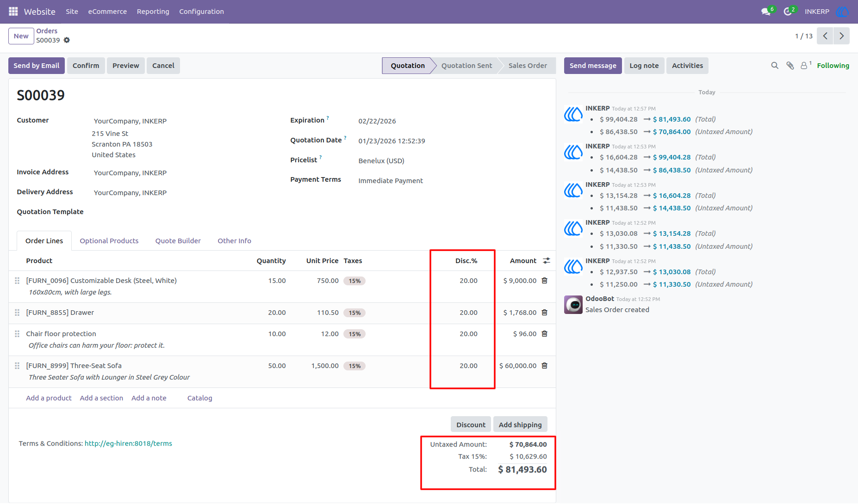Open the Catalog link
The width and height of the screenshot is (858, 504).
click(200, 398)
